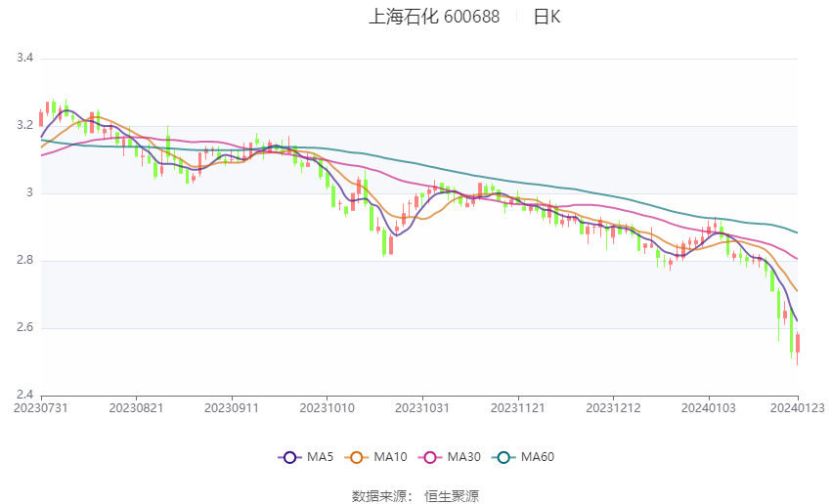Toggle the MA30 legend series
Image resolution: width=831 pixels, height=504 pixels.
[x=450, y=457]
